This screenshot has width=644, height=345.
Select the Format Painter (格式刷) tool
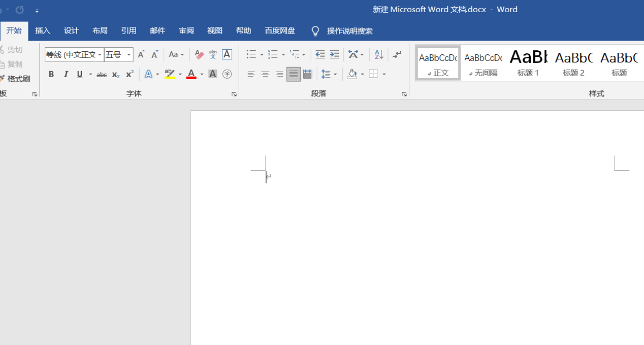tap(15, 79)
